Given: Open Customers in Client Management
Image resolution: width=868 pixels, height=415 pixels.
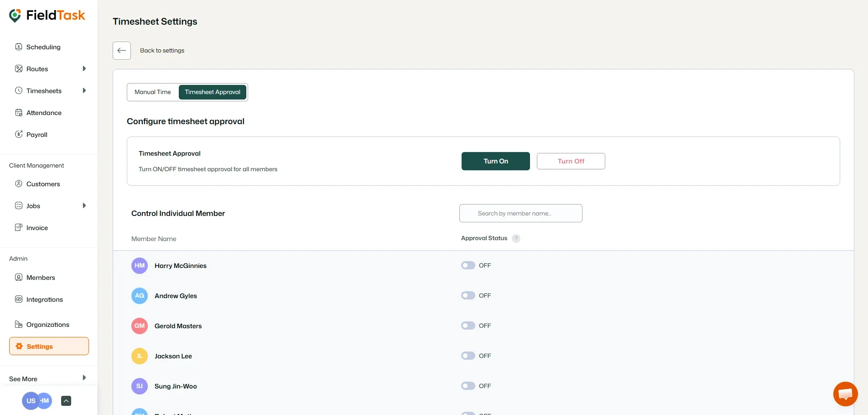Looking at the screenshot, I should pyautogui.click(x=43, y=184).
